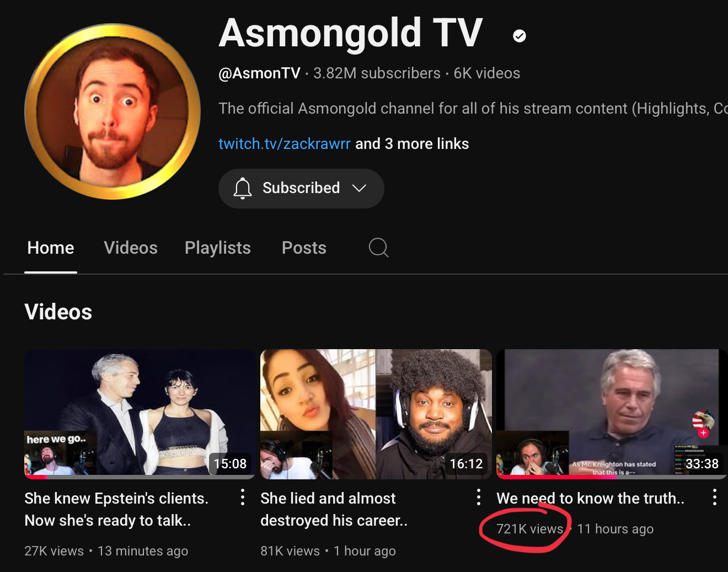The height and width of the screenshot is (572, 728).
Task: Click the verified checkmark badge
Action: (520, 36)
